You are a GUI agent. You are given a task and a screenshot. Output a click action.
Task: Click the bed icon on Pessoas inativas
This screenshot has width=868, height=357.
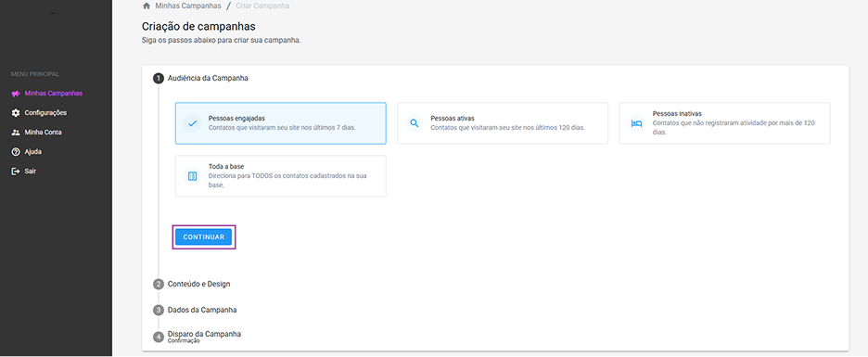click(x=636, y=123)
